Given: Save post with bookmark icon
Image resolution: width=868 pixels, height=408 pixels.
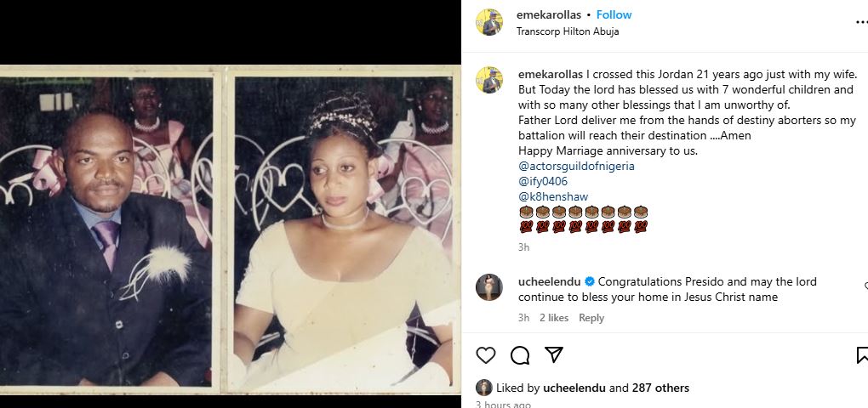Looking at the screenshot, I should pos(861,354).
